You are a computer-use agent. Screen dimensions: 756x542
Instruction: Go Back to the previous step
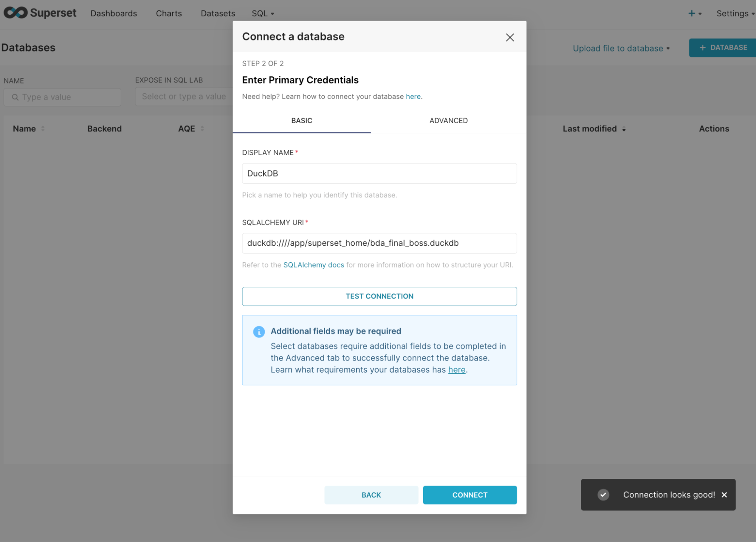coord(371,495)
